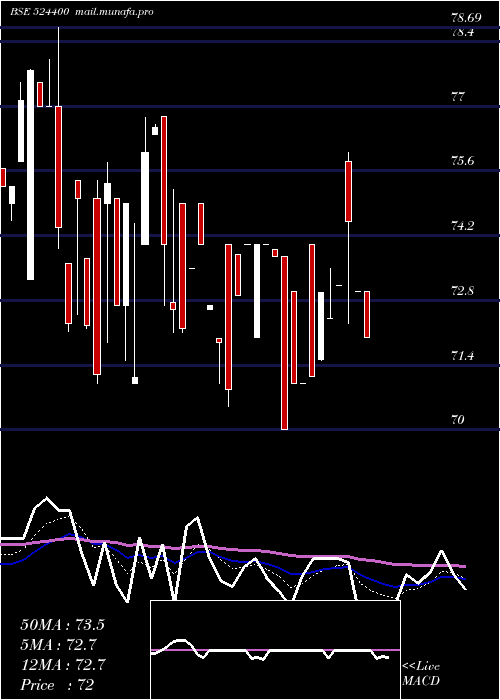Click the 'BSE 524400' symbol label
The width and height of the screenshot is (500, 700).
pyautogui.click(x=40, y=12)
